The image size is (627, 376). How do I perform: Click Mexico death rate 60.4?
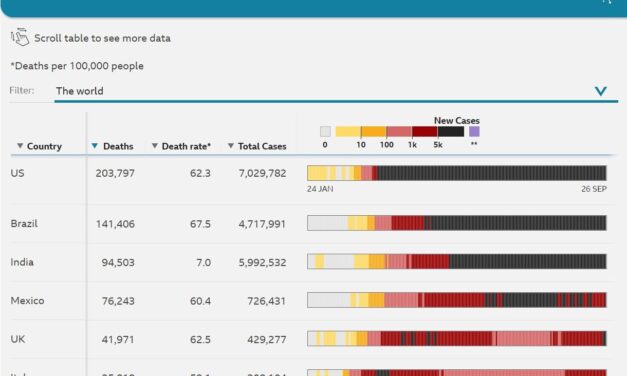(200, 301)
